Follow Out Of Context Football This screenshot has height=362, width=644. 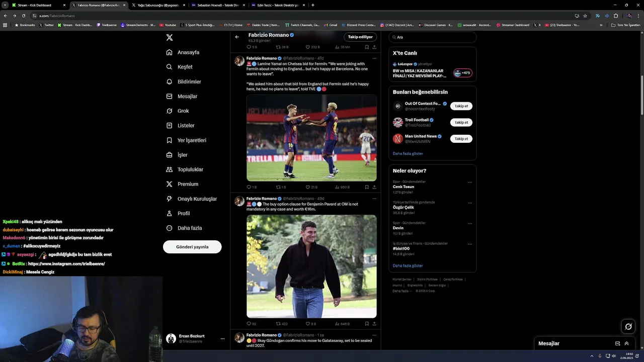pyautogui.click(x=461, y=106)
